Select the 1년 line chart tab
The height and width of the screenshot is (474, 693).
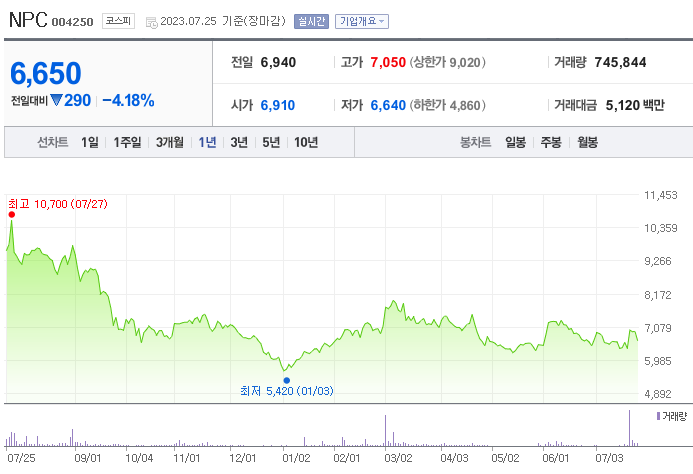(x=207, y=142)
